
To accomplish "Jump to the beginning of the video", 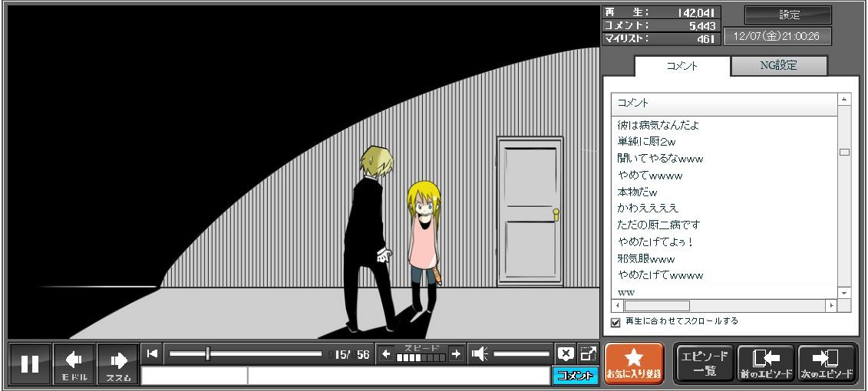I will [152, 353].
